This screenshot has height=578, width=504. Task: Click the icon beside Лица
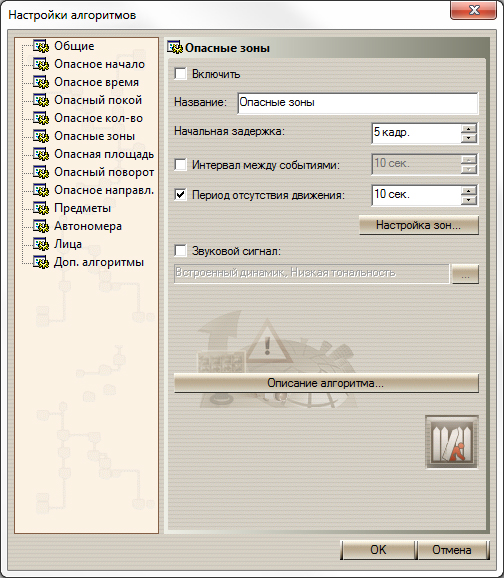41,244
